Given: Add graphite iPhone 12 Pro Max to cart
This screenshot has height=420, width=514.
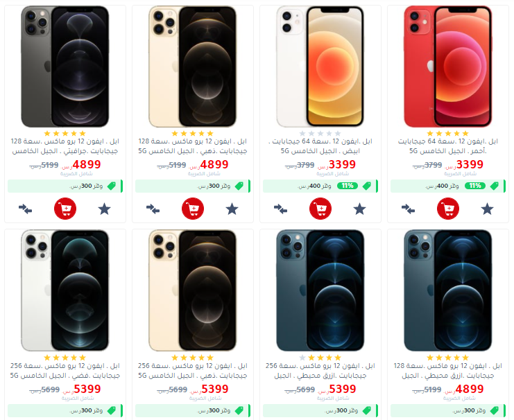Looking at the screenshot, I should [65, 209].
